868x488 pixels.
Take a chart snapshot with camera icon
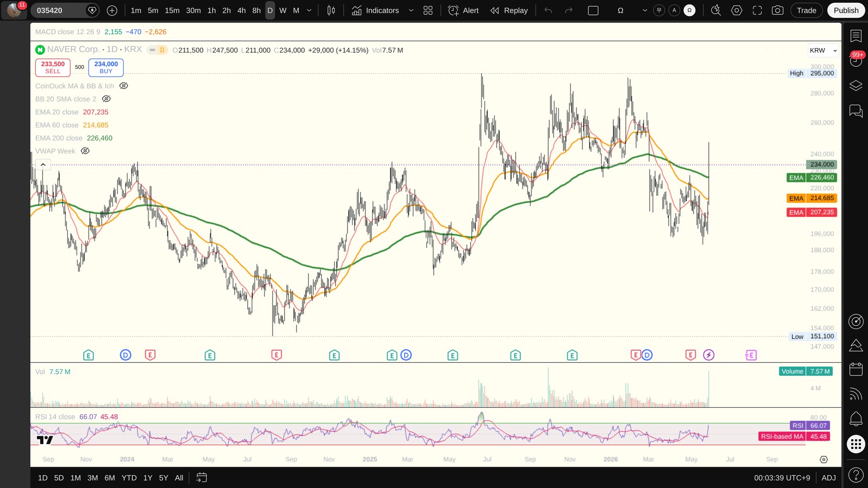777,10
